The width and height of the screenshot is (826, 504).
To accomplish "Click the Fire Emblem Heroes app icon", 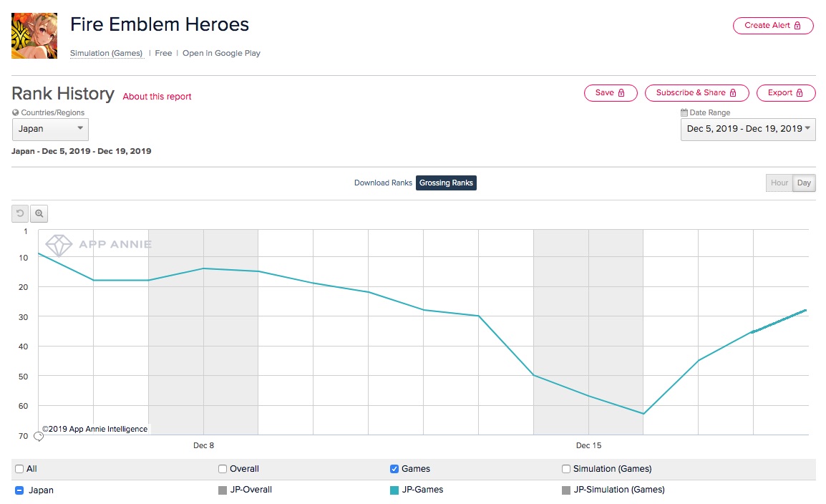I will pyautogui.click(x=34, y=36).
